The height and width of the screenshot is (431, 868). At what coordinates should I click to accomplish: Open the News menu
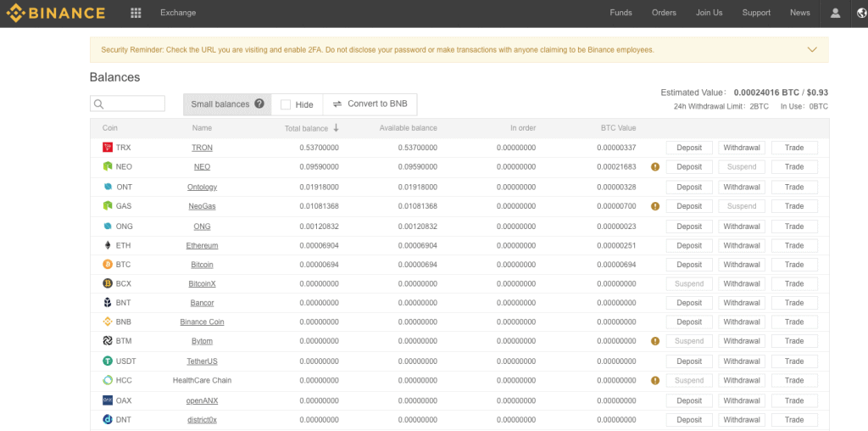800,13
